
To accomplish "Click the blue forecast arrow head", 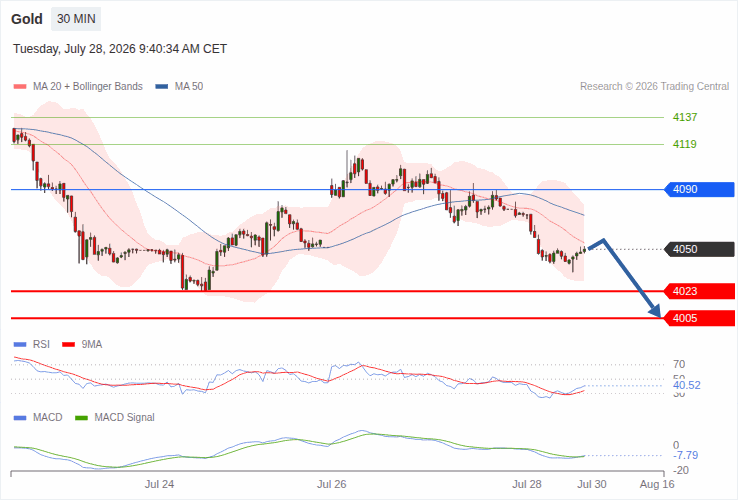I will pos(655,310).
